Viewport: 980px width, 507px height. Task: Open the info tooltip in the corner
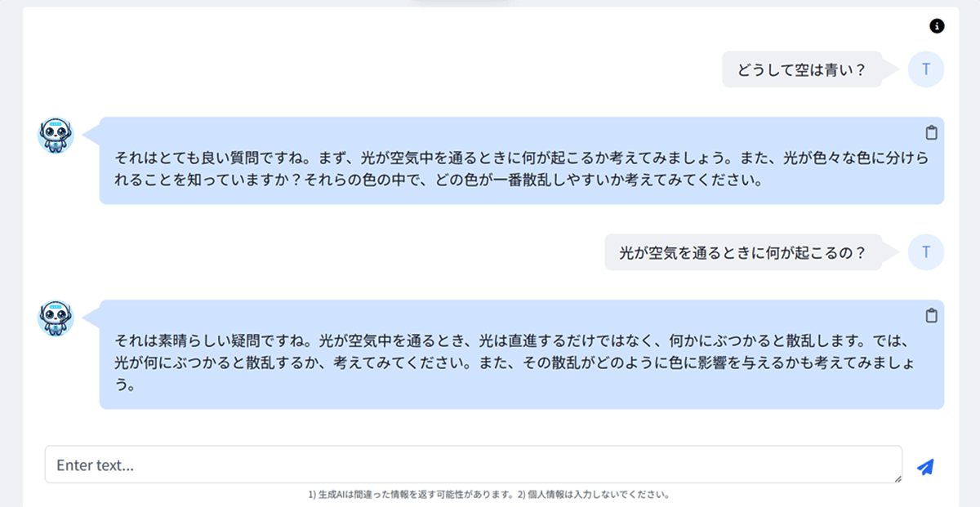(936, 25)
